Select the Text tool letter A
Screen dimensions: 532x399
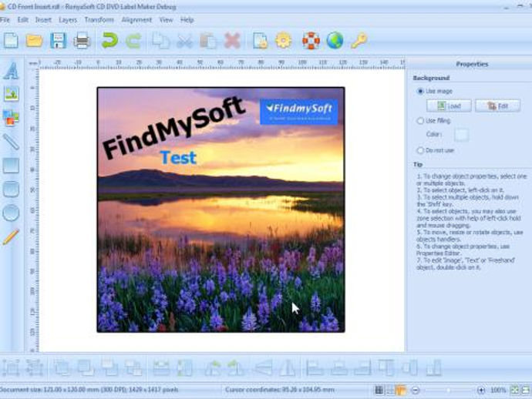click(x=11, y=71)
